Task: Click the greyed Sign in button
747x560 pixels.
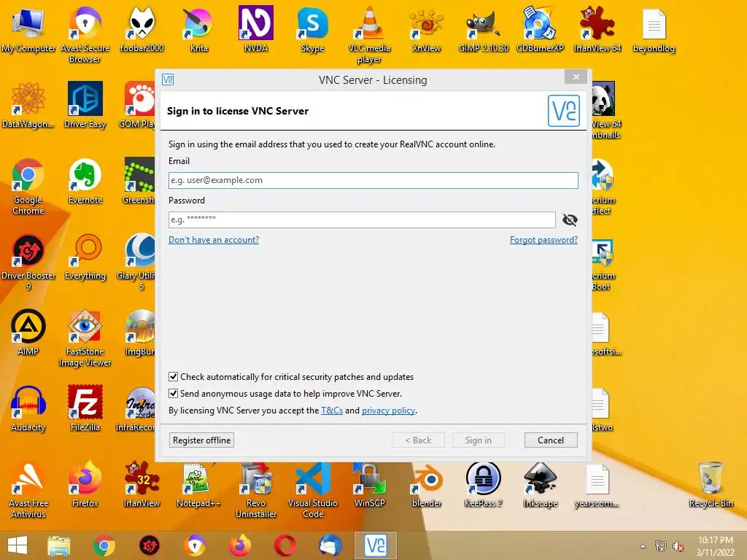Action: click(479, 440)
